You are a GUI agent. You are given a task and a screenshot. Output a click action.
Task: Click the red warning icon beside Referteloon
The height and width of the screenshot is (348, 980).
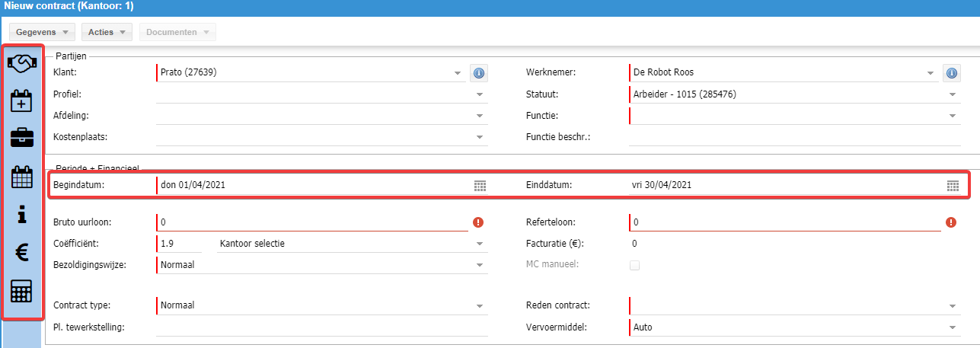click(x=951, y=222)
